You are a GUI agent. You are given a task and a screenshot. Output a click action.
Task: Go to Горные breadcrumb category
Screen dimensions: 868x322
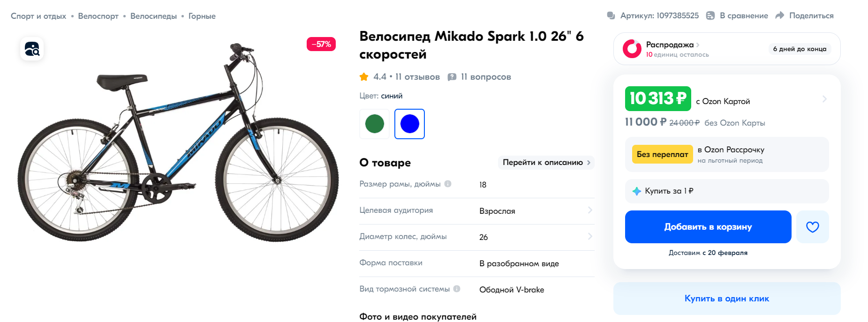pos(202,16)
